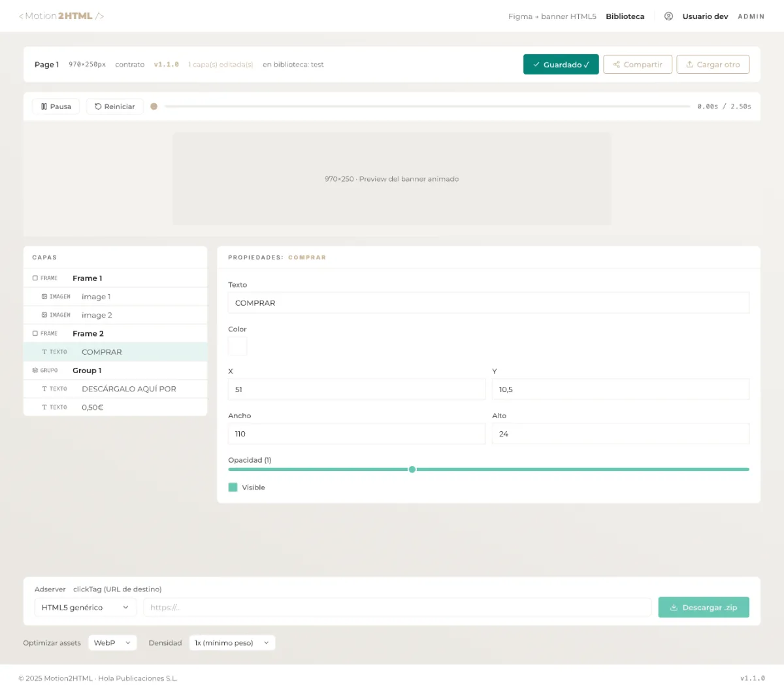Click the image icon beside image 2

[44, 315]
